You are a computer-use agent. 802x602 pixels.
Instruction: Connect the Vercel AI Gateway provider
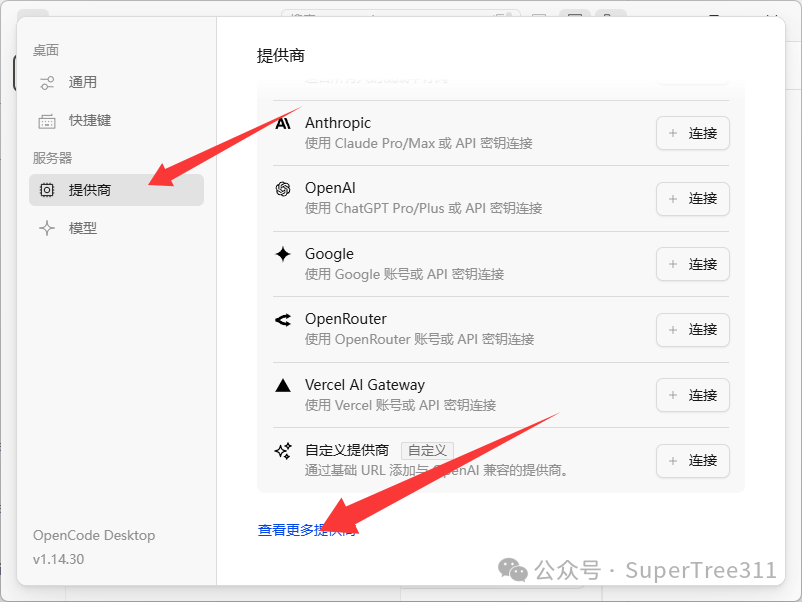click(x=693, y=395)
